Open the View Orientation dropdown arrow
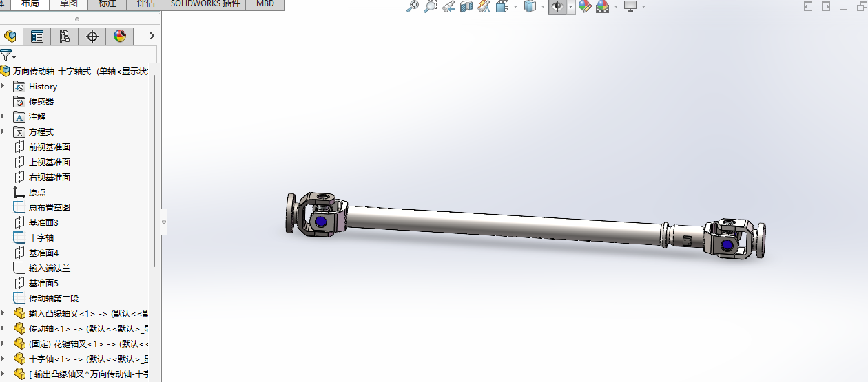This screenshot has height=382, width=868. tap(515, 7)
